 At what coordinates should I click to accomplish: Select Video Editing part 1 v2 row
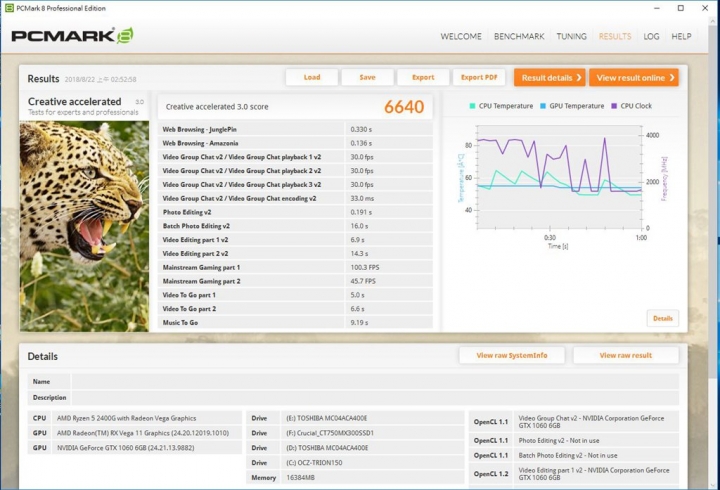pos(295,240)
